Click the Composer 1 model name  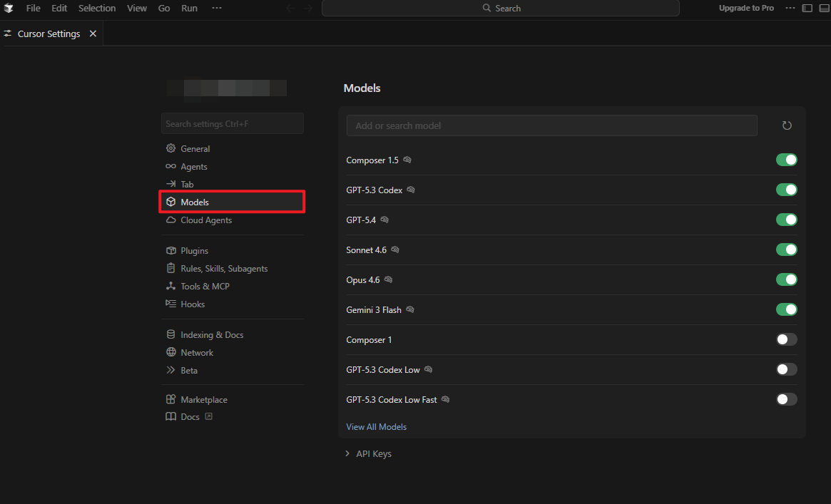point(369,340)
